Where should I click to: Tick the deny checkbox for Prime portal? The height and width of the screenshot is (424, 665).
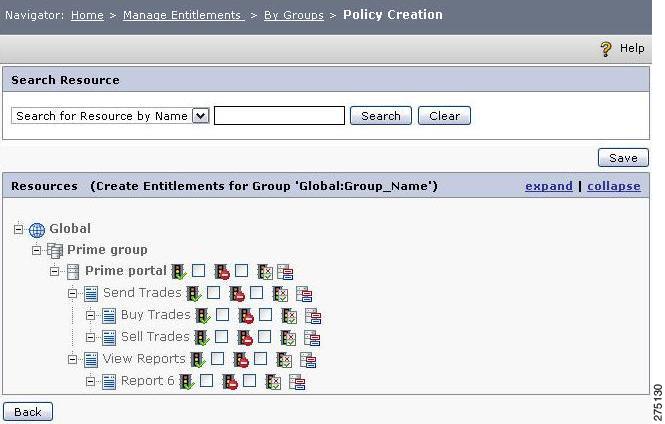242,270
